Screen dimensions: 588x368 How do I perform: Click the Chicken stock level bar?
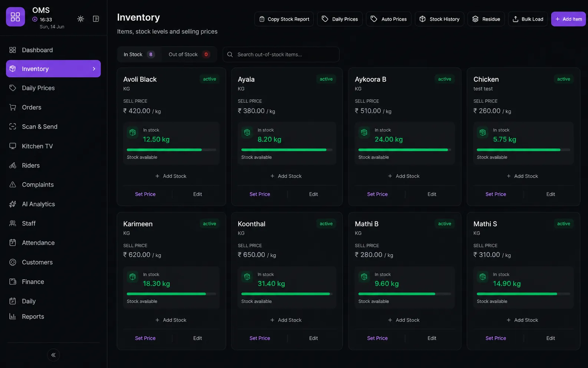(523, 150)
